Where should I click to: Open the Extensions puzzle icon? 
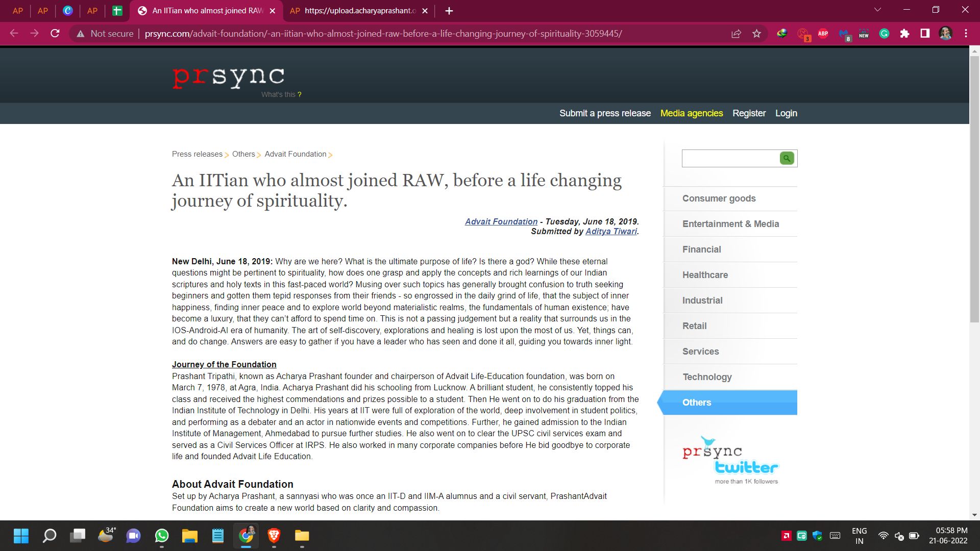click(904, 34)
